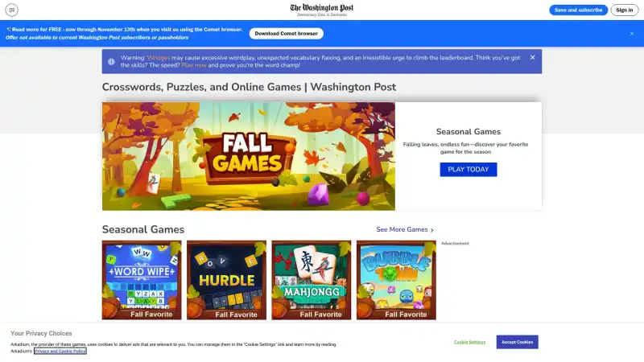Expand See More Games chevron link

pyautogui.click(x=405, y=229)
